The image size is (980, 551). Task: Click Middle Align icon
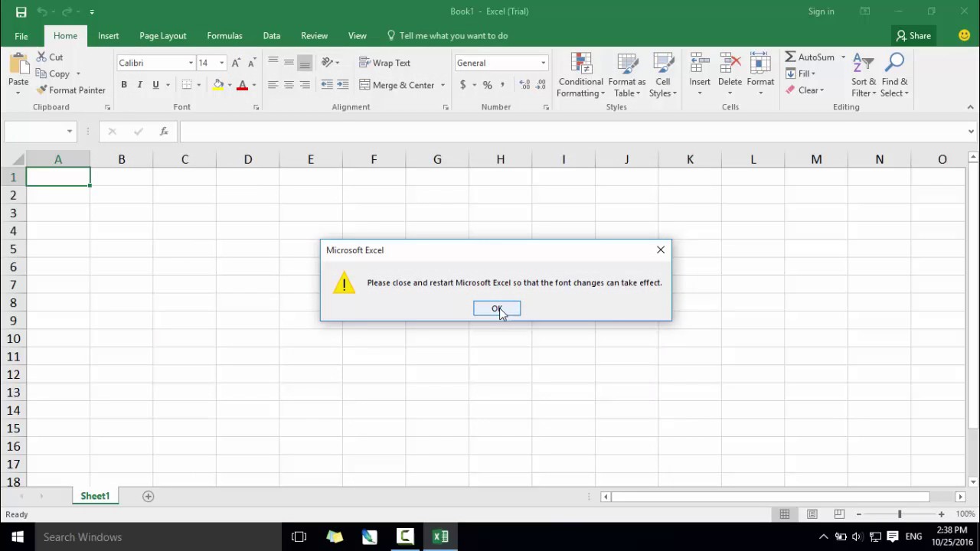289,63
